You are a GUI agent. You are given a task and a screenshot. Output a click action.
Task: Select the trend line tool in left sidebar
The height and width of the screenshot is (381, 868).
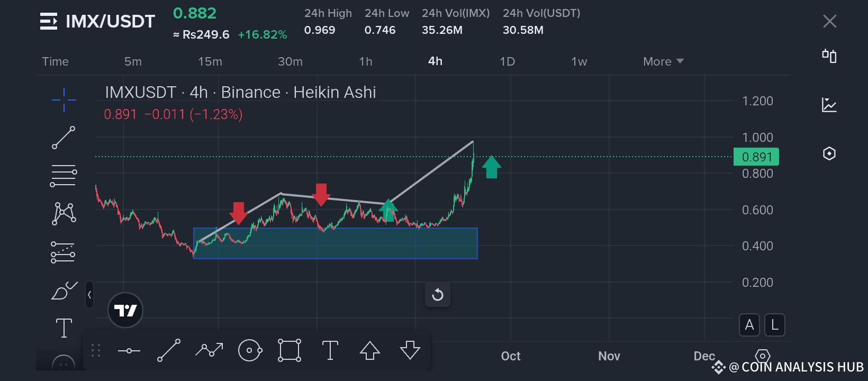click(x=64, y=138)
